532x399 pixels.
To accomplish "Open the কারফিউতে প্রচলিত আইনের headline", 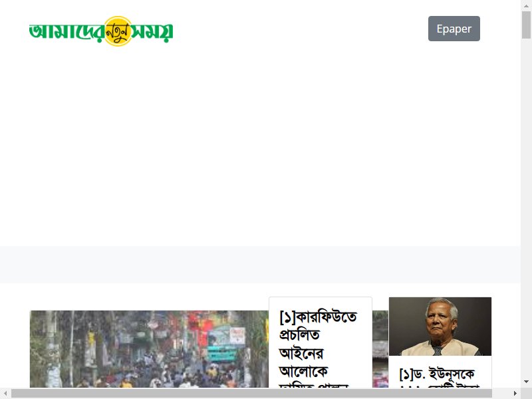I will tap(318, 346).
